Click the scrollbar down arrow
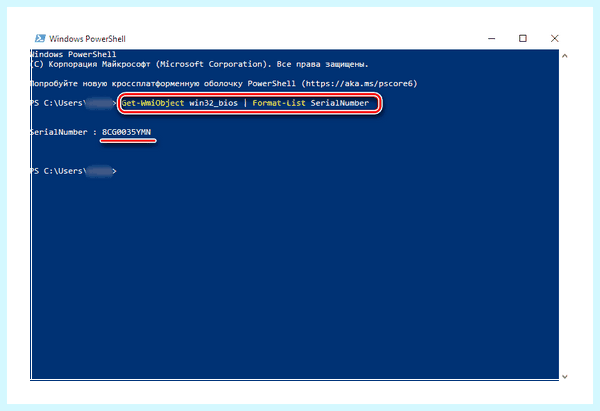 pos(564,377)
